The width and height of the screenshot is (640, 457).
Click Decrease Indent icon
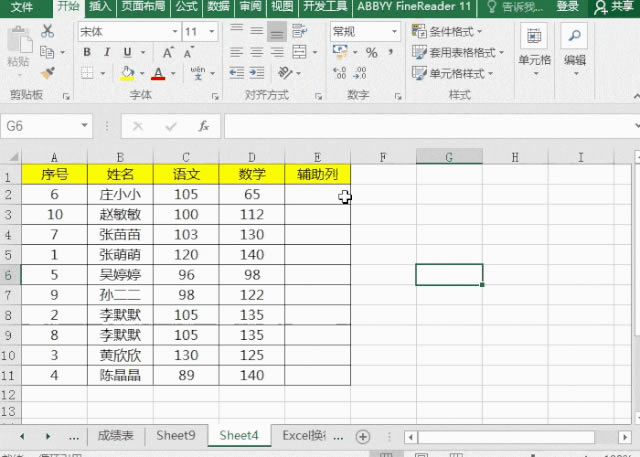point(237,73)
